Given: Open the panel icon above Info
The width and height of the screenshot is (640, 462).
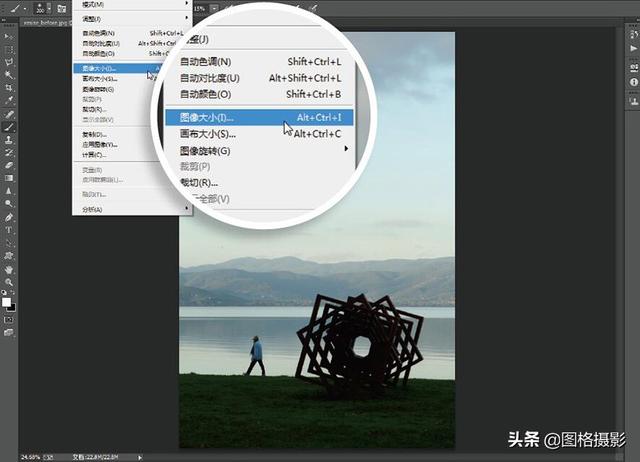Looking at the screenshot, I should click(633, 68).
